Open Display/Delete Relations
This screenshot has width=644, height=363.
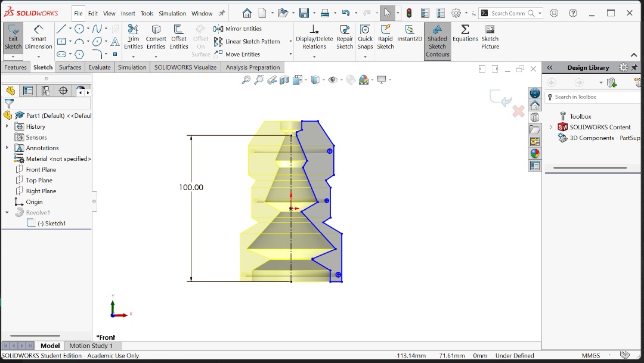[x=314, y=38]
